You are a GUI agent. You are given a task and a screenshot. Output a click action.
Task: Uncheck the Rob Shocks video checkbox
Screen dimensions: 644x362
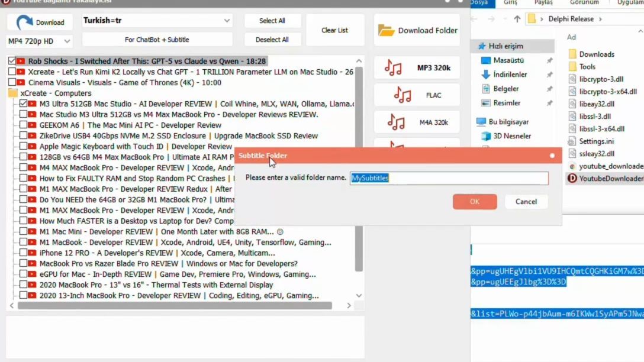click(12, 61)
